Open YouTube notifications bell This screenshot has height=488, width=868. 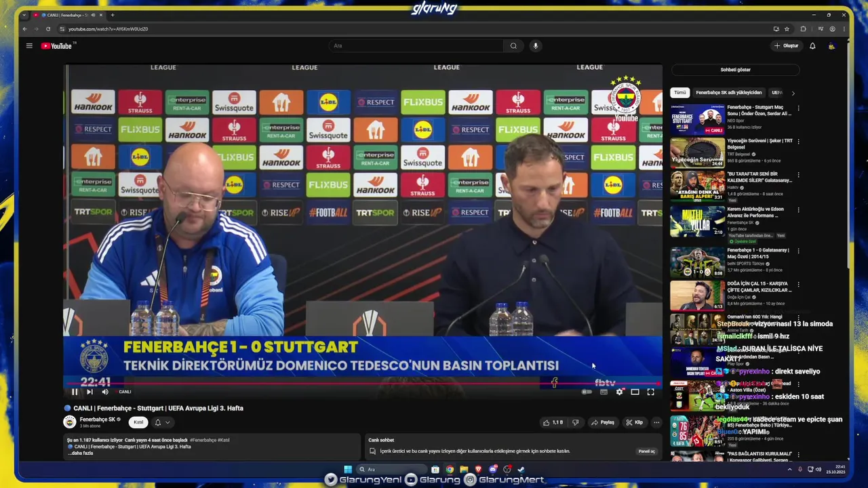point(812,46)
